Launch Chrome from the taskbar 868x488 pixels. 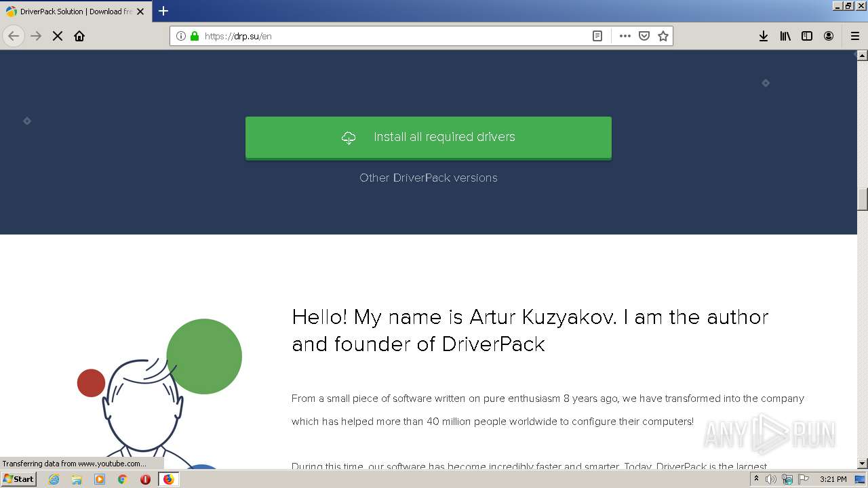coord(123,479)
